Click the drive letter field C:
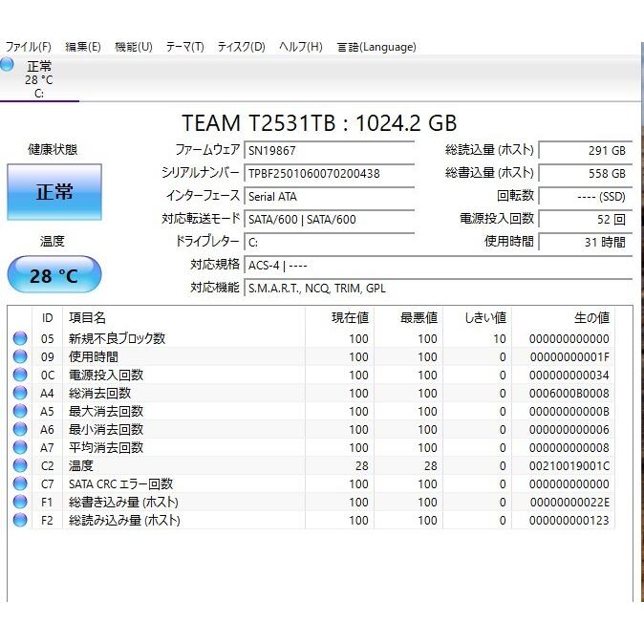Viewport: 644px width, 644px height. tap(330, 243)
